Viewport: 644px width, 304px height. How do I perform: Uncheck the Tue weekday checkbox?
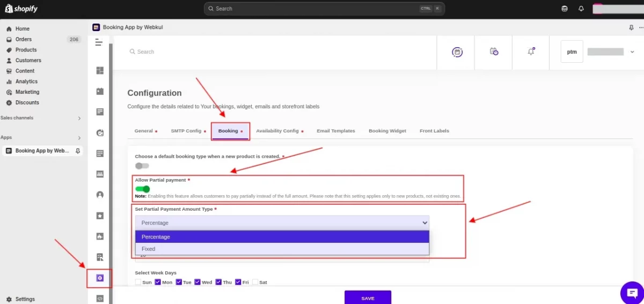179,282
